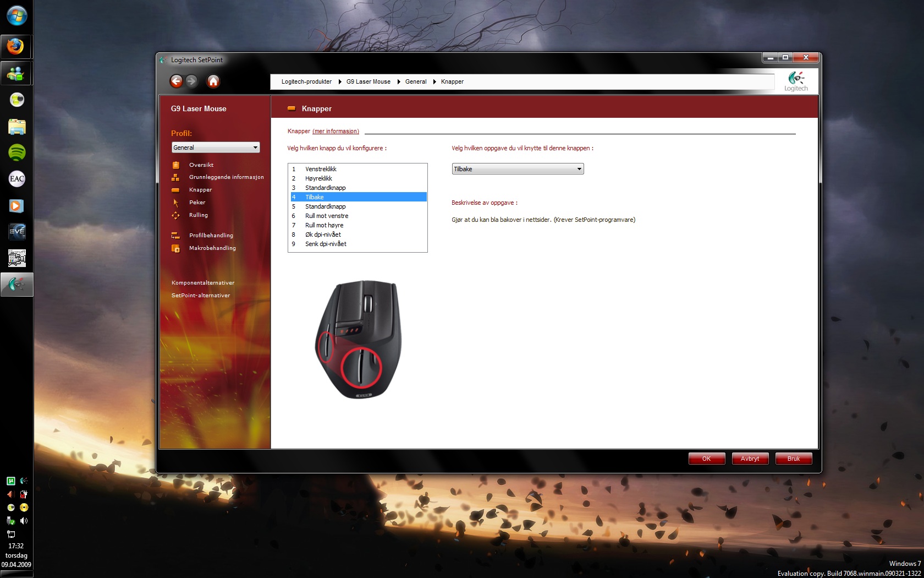
Task: Open the Oversikt section
Action: [x=201, y=165]
